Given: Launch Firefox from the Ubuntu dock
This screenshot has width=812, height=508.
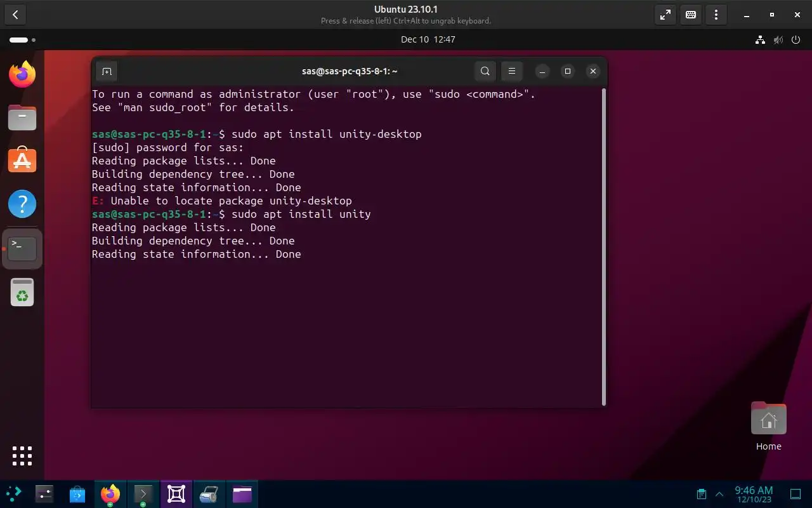Looking at the screenshot, I should [22, 74].
